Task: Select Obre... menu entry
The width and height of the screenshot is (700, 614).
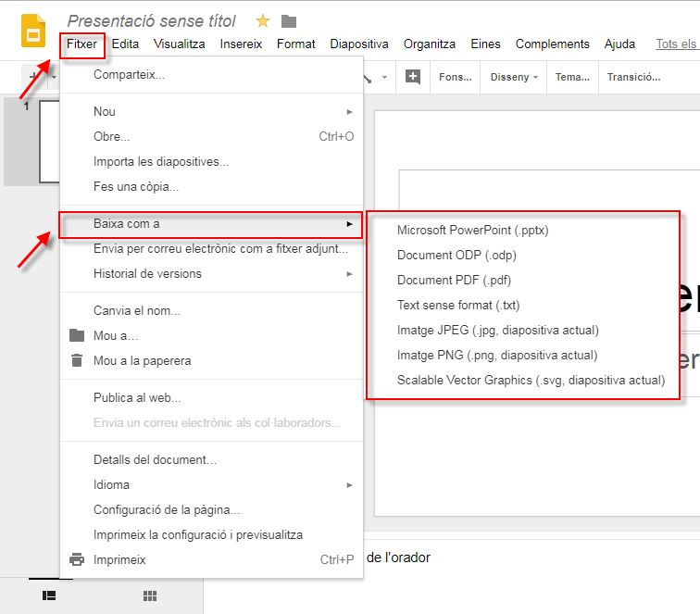Action: [211, 137]
